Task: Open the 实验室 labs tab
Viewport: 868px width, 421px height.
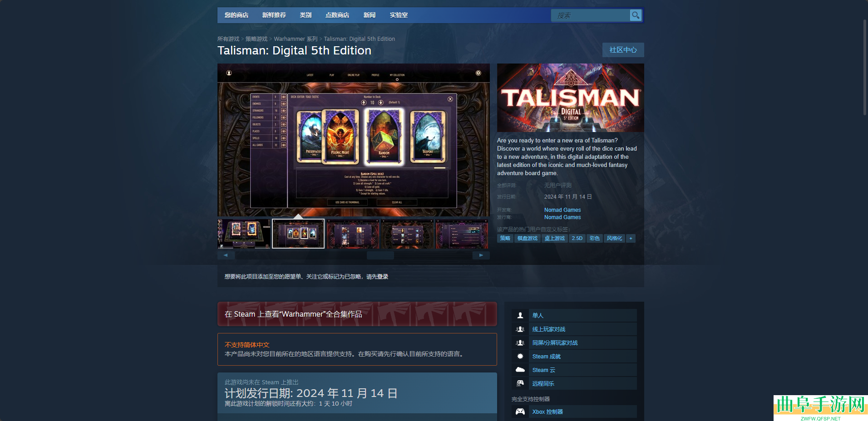Action: [399, 15]
